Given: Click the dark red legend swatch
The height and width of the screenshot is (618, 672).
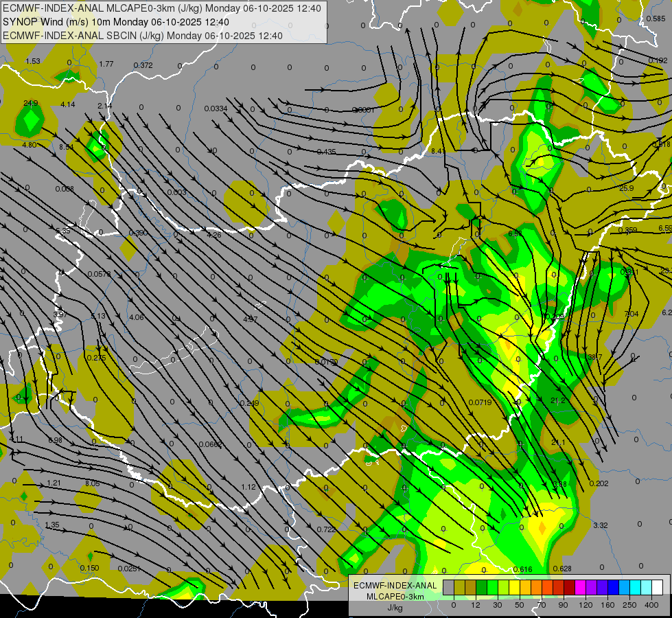Looking at the screenshot, I should (x=569, y=588).
